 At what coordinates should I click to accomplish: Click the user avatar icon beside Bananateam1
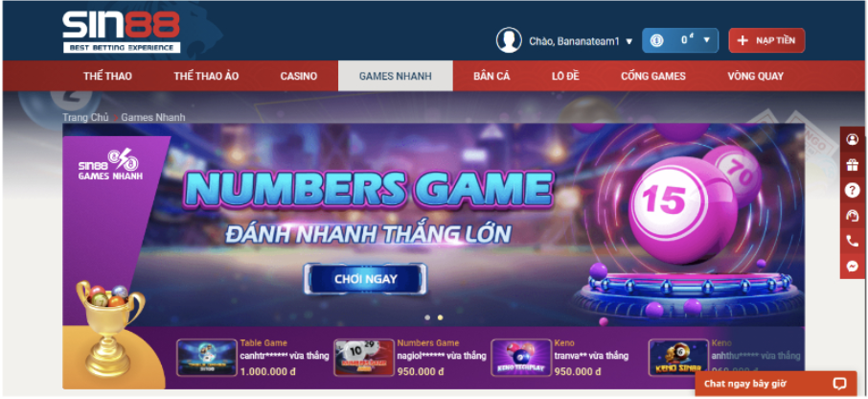pos(509,40)
